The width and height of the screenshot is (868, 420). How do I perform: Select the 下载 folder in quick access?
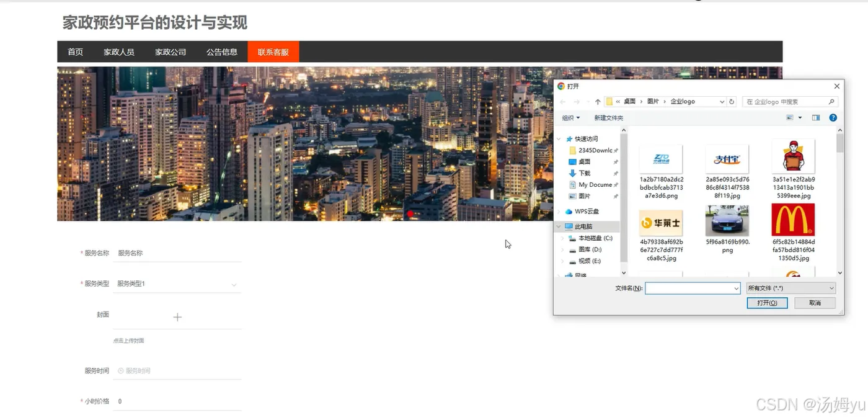click(585, 173)
